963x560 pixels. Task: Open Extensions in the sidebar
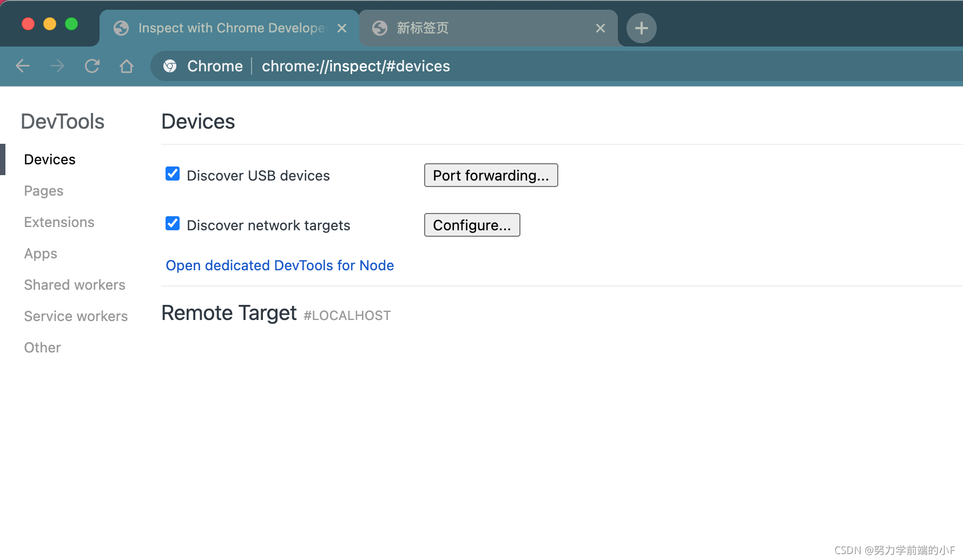pos(59,222)
